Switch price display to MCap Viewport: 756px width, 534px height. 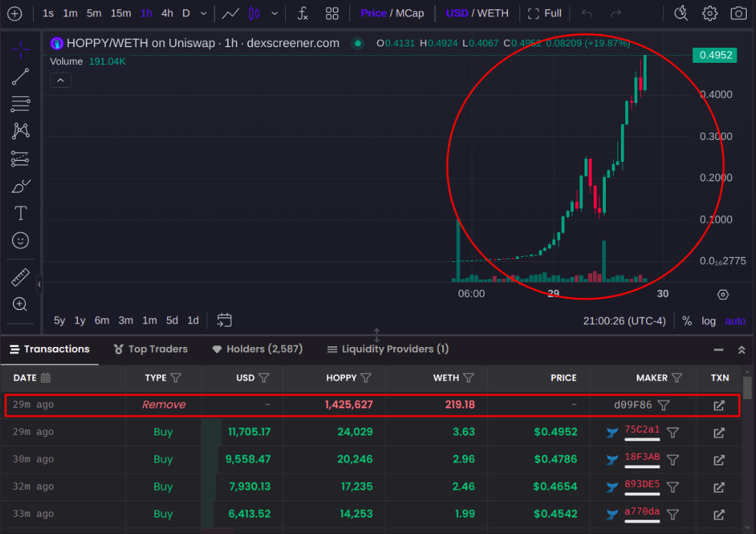[409, 14]
